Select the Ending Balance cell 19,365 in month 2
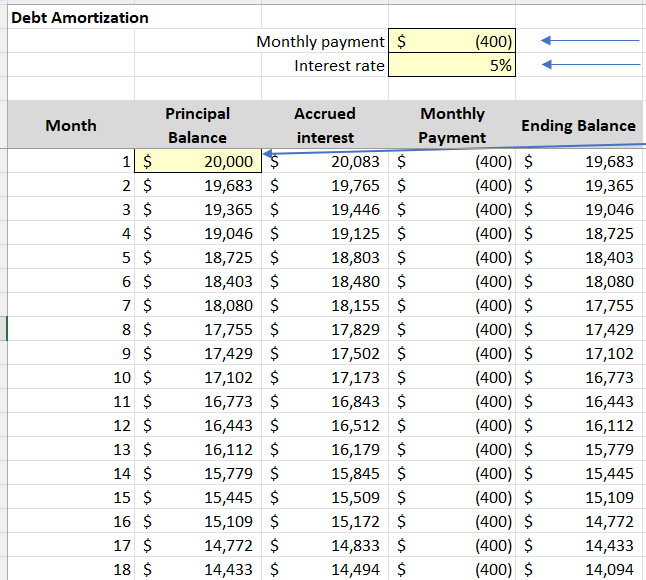Viewport: 646px width, 580px height. pos(578,185)
